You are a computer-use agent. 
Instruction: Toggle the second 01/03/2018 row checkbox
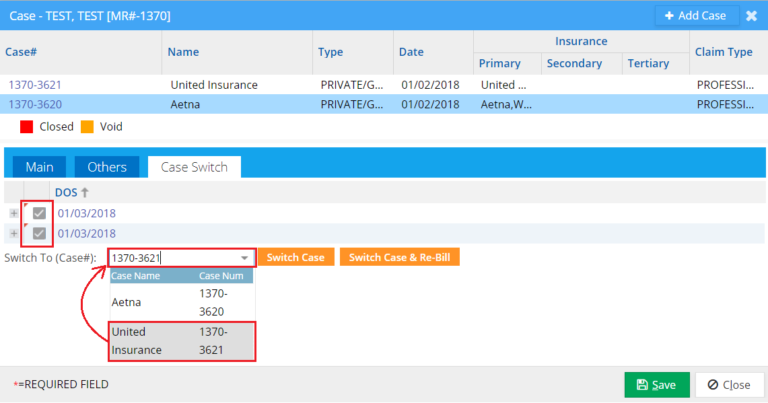coord(39,233)
